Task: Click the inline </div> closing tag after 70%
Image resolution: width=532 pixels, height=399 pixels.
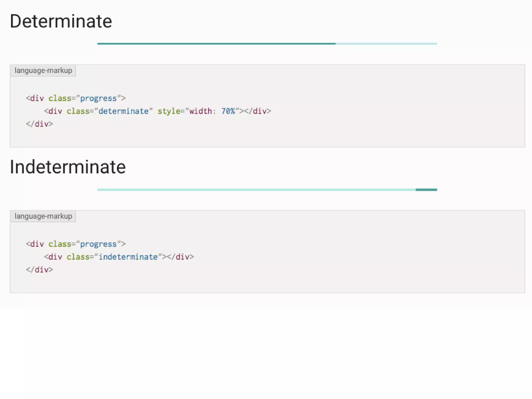Action: coord(258,111)
